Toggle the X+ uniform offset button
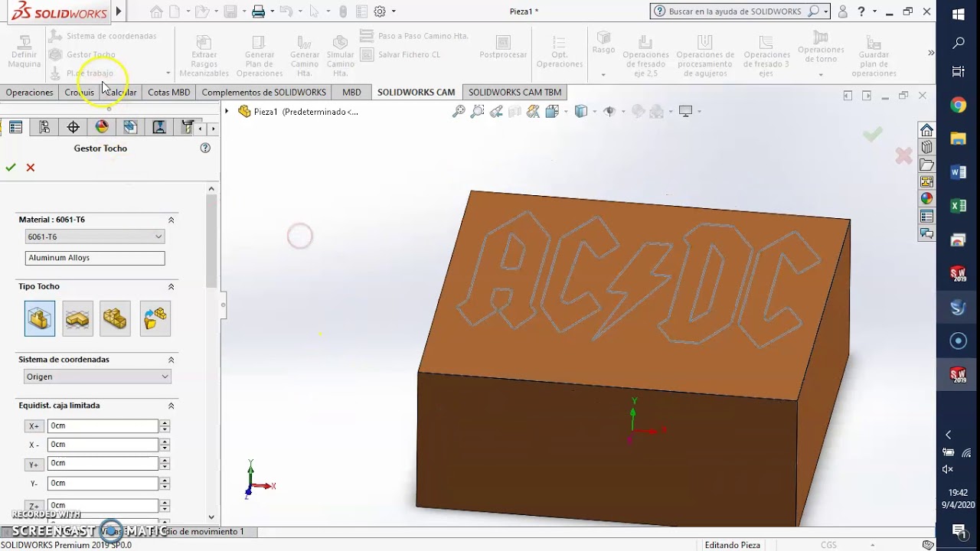The height and width of the screenshot is (551, 980). pyautogui.click(x=34, y=426)
